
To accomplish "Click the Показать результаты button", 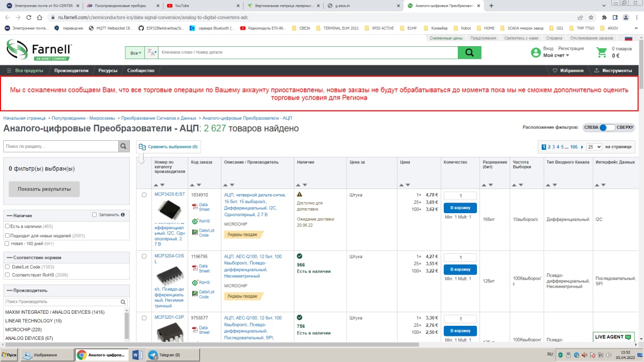I will 44,189.
